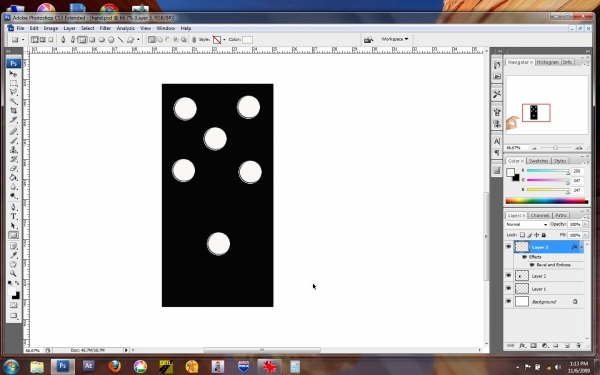Select the Eyedropper tool
This screenshot has width=600, height=375.
[x=13, y=256]
